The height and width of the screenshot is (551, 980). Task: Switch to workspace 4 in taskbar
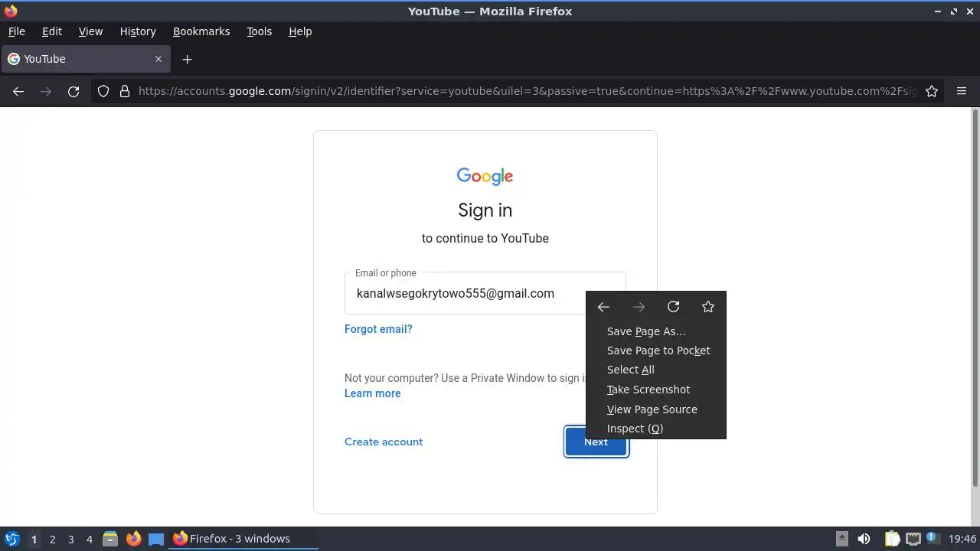[89, 540]
